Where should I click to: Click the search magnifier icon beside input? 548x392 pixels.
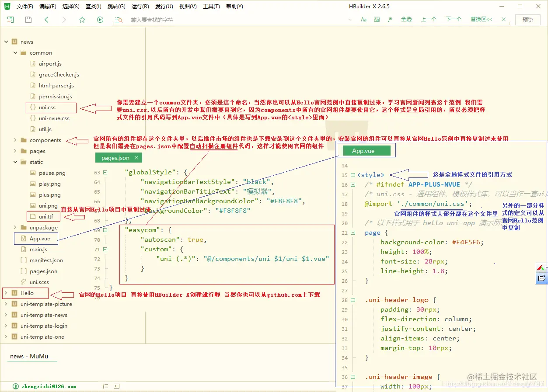[119, 20]
